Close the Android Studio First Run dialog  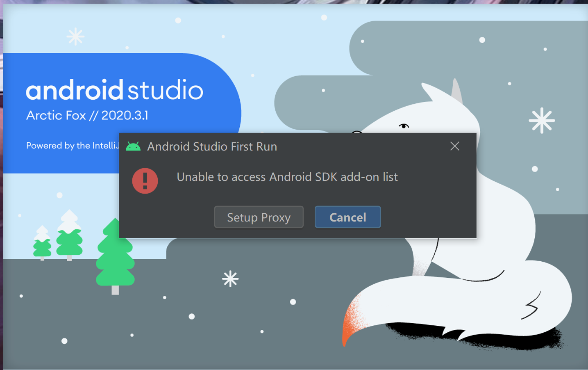point(454,146)
